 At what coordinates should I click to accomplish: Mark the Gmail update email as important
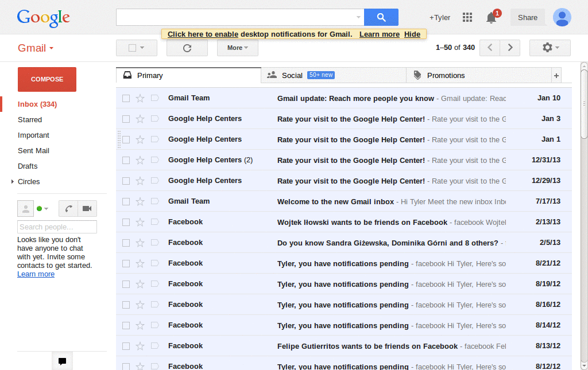pos(154,98)
